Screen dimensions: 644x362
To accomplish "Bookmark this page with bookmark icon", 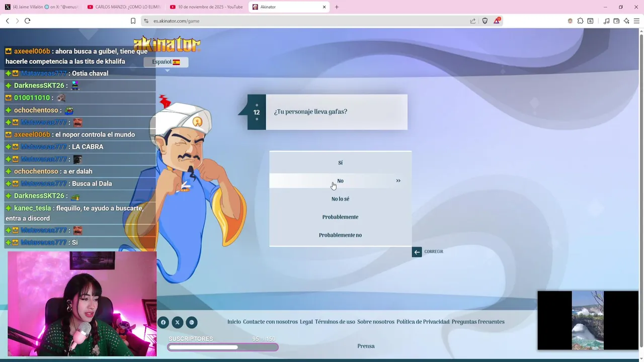I will [133, 21].
